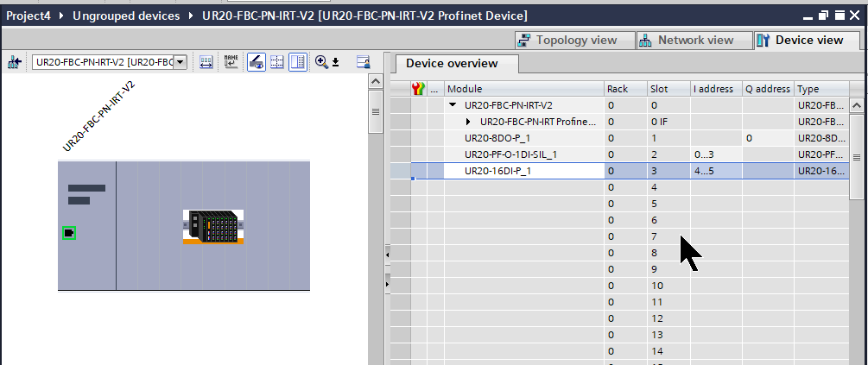Click I address cell 0...3

pyautogui.click(x=716, y=154)
